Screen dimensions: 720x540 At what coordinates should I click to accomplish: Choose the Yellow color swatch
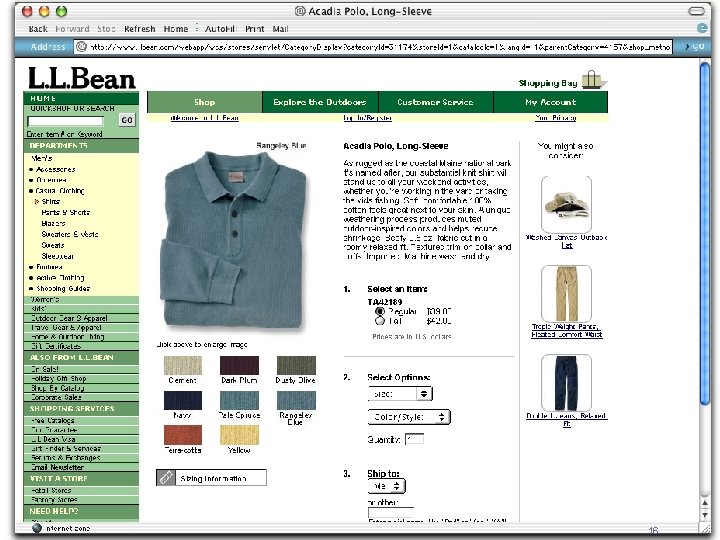coord(239,435)
